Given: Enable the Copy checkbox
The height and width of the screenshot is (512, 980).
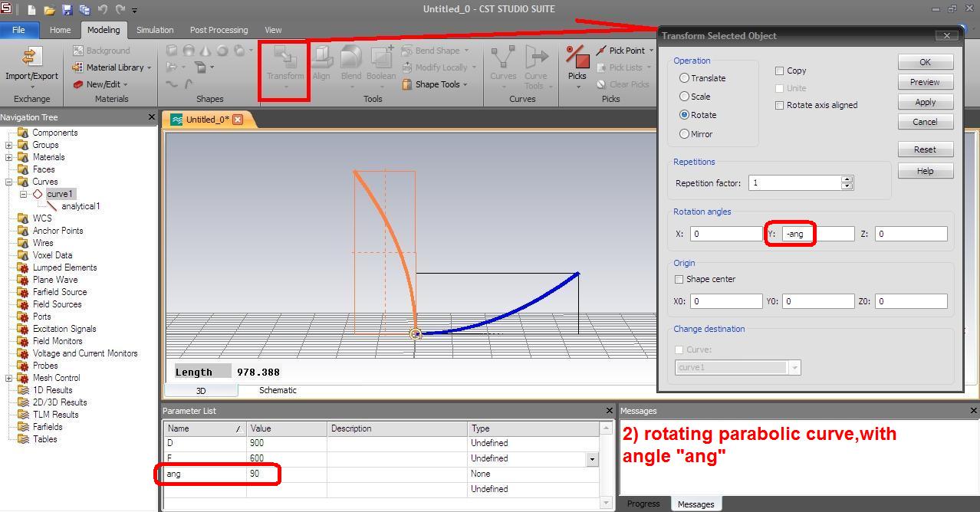Looking at the screenshot, I should click(779, 71).
